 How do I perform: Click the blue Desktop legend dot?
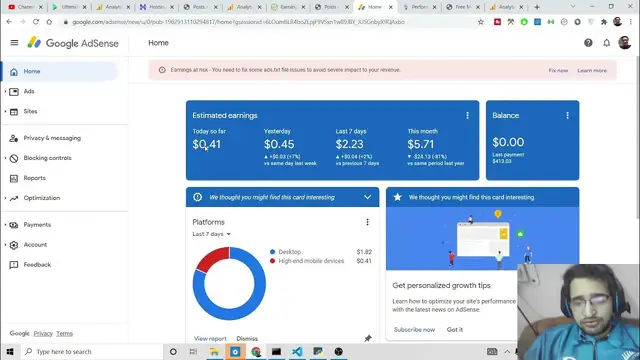click(x=272, y=252)
